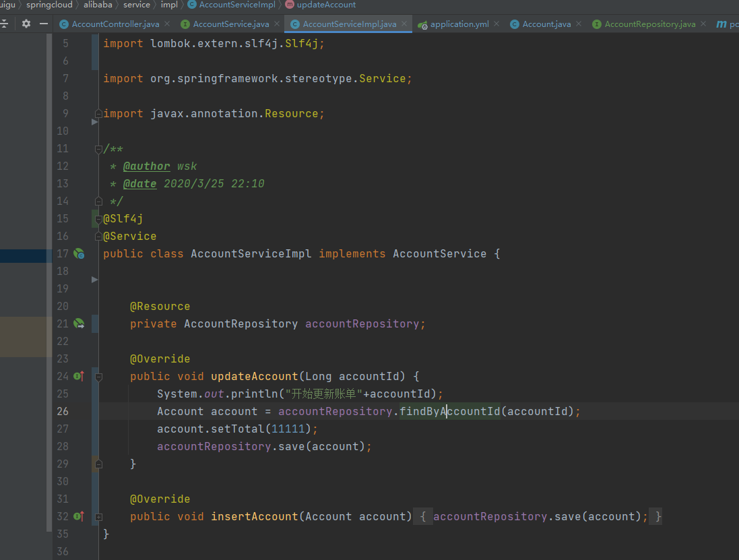739x560 pixels.
Task: Click interface icon on AccountRepository.java tab
Action: [x=597, y=24]
